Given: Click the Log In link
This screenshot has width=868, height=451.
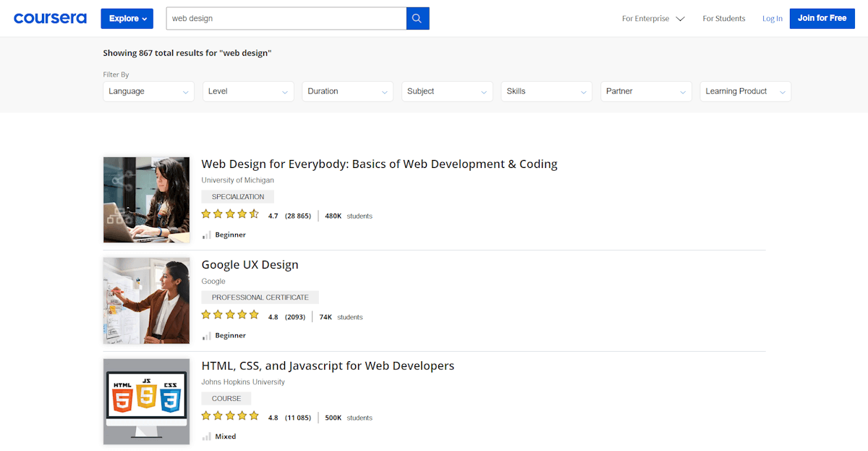Looking at the screenshot, I should coord(773,19).
